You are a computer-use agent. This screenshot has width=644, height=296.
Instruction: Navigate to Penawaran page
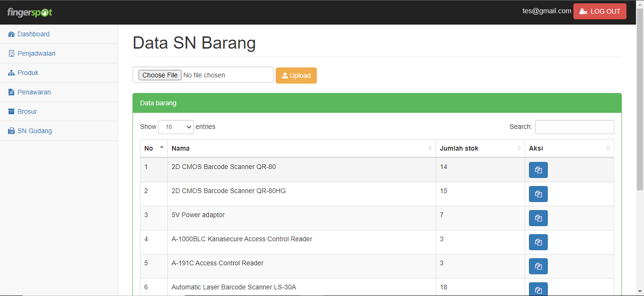point(34,92)
